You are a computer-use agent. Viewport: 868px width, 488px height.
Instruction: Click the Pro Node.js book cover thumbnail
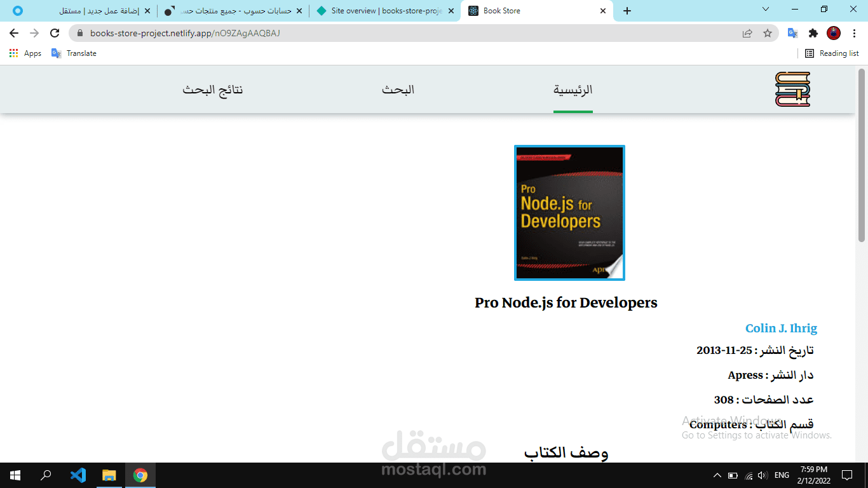(x=569, y=212)
